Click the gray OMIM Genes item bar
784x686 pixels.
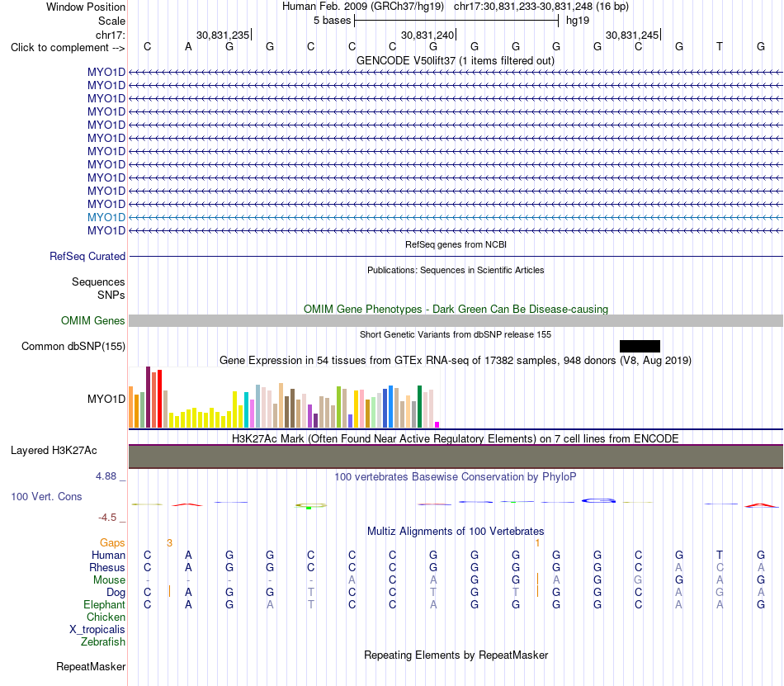[456, 320]
